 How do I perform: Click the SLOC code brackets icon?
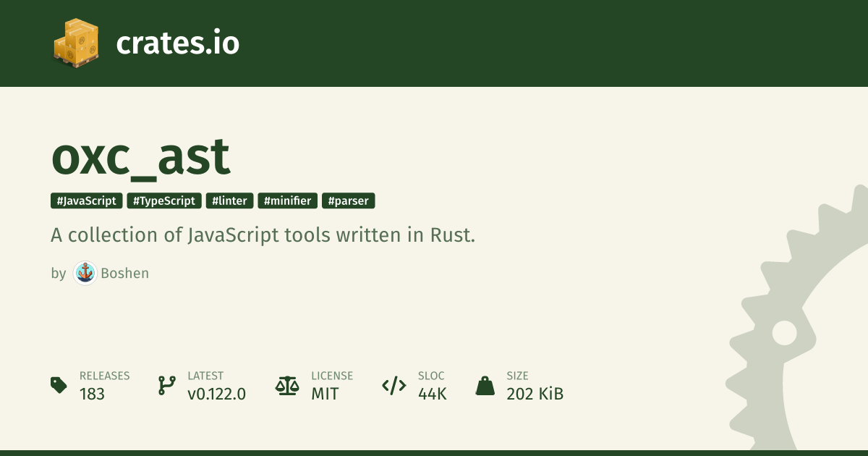click(393, 385)
